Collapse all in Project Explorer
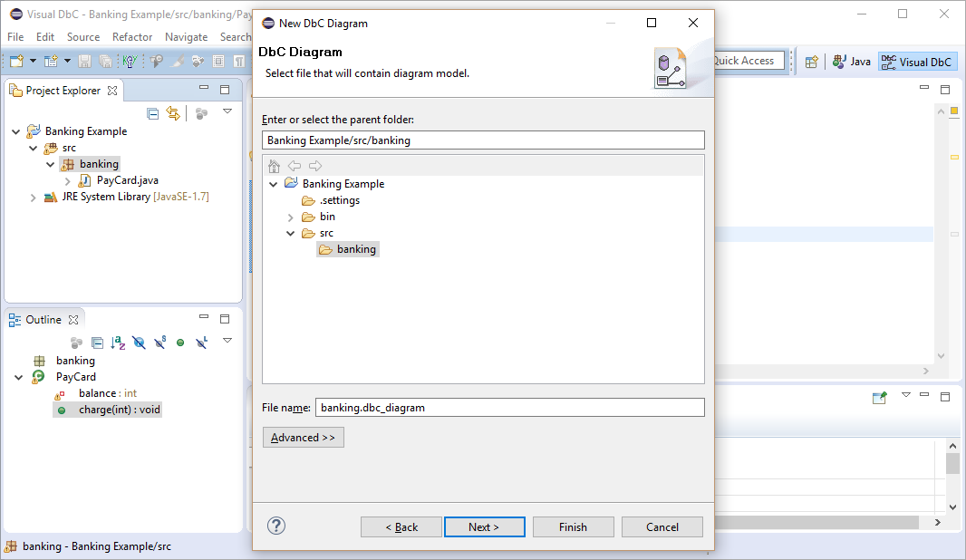Image resolution: width=966 pixels, height=560 pixels. click(x=153, y=113)
